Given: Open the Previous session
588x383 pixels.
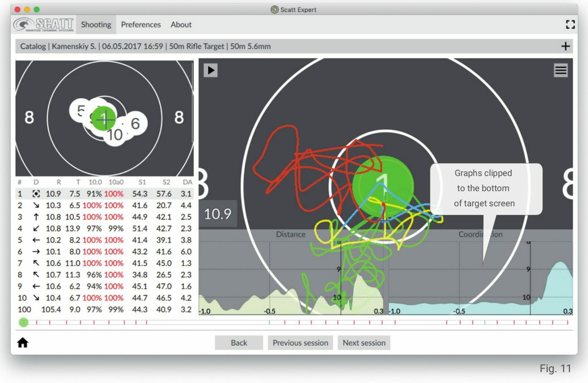Looking at the screenshot, I should (300, 342).
